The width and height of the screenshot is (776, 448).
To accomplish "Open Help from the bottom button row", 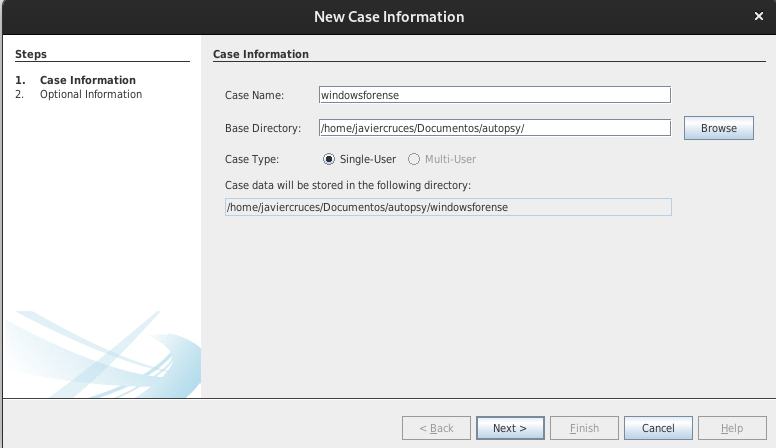I will [732, 428].
